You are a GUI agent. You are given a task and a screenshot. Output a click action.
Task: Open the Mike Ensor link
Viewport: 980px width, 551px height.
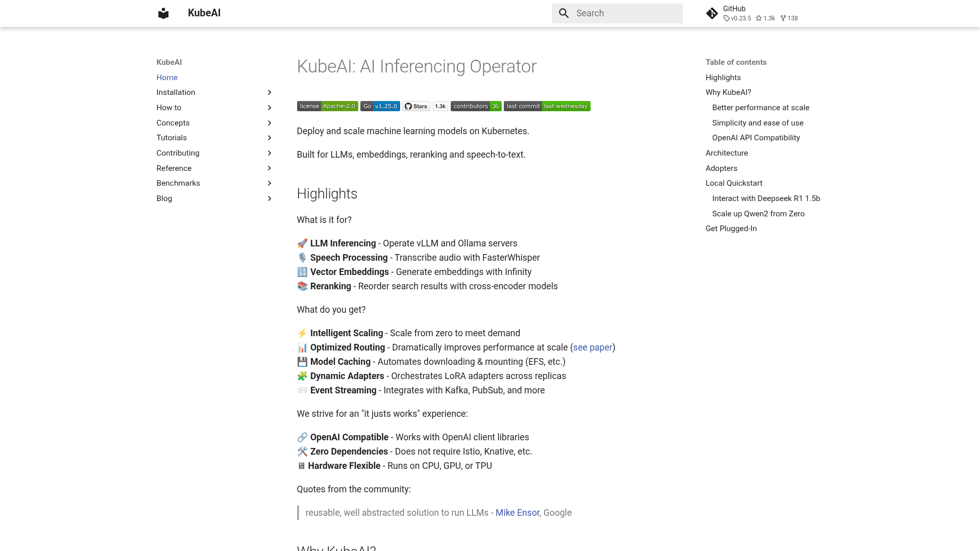(x=517, y=513)
